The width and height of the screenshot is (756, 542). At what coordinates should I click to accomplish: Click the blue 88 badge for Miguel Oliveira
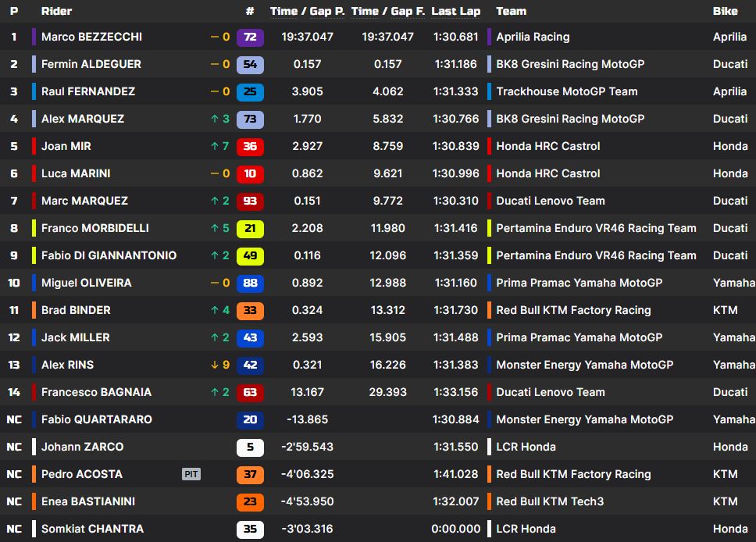pyautogui.click(x=250, y=283)
